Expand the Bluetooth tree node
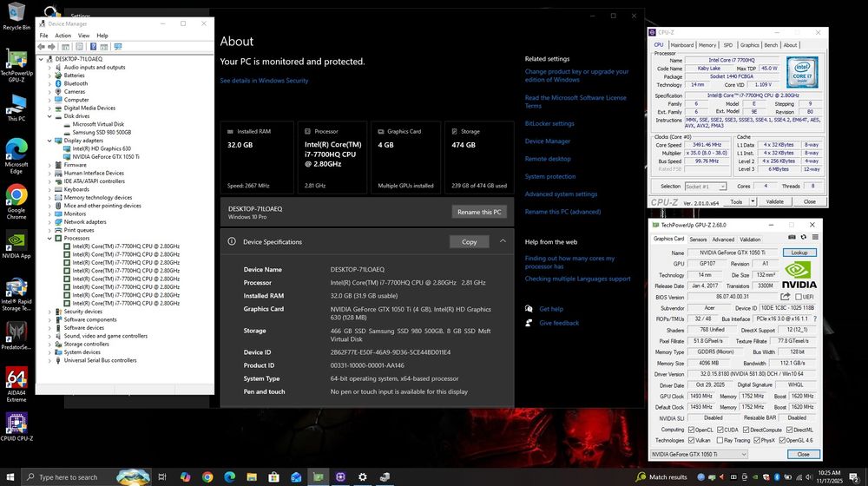Image resolution: width=868 pixels, height=486 pixels. (x=49, y=83)
